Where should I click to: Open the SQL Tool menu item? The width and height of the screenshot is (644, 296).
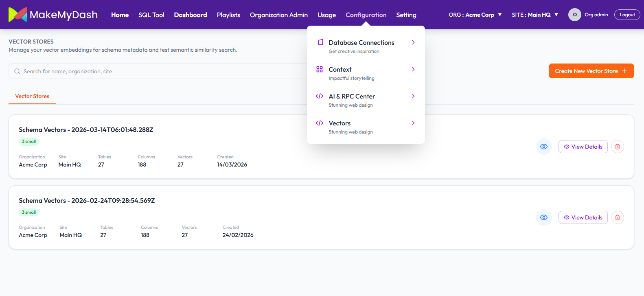pyautogui.click(x=151, y=15)
